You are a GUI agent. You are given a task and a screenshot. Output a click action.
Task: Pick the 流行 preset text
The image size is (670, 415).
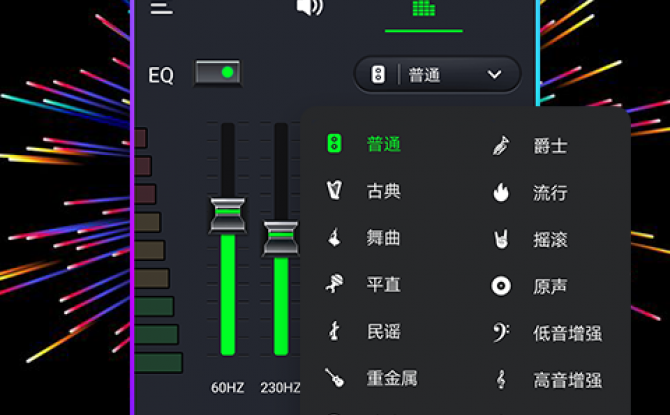tap(550, 193)
